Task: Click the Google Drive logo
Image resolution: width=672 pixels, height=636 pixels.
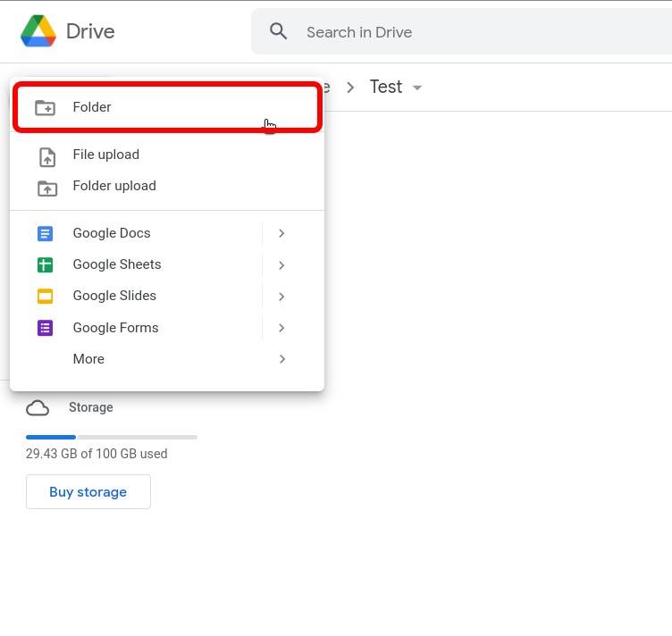Action: [38, 31]
